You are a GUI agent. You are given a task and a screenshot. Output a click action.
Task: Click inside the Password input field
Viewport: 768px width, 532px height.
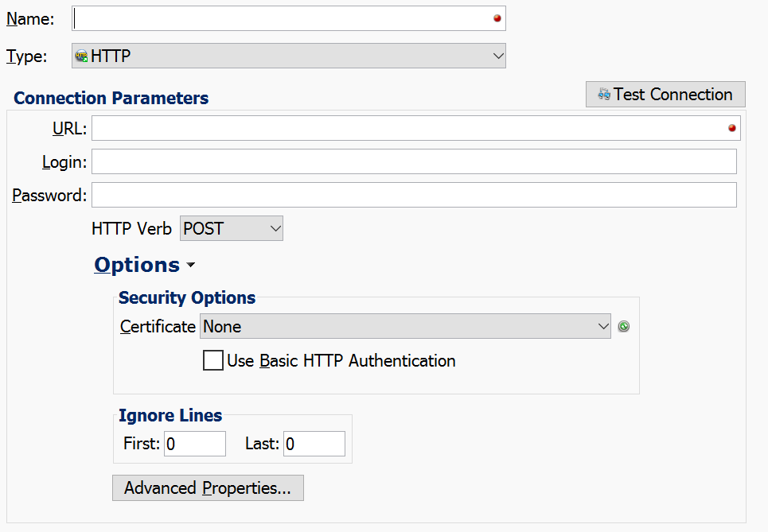click(398, 195)
